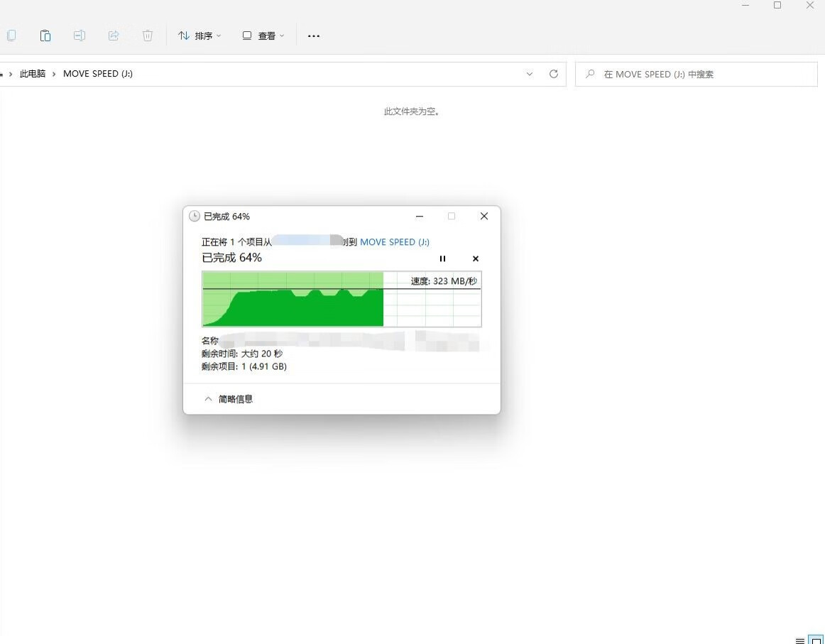Screen dimensions: 825x644
Task: Open the 排序 sort dropdown
Action: click(200, 36)
